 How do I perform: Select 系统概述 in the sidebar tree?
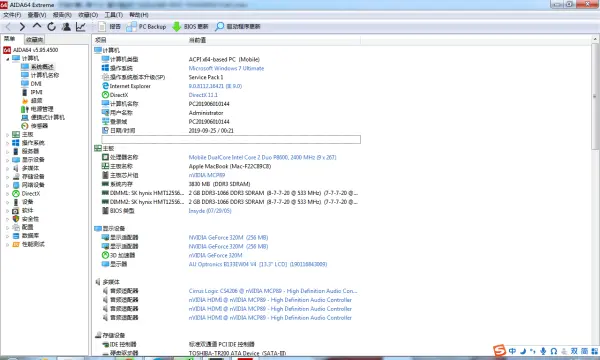click(x=42, y=67)
